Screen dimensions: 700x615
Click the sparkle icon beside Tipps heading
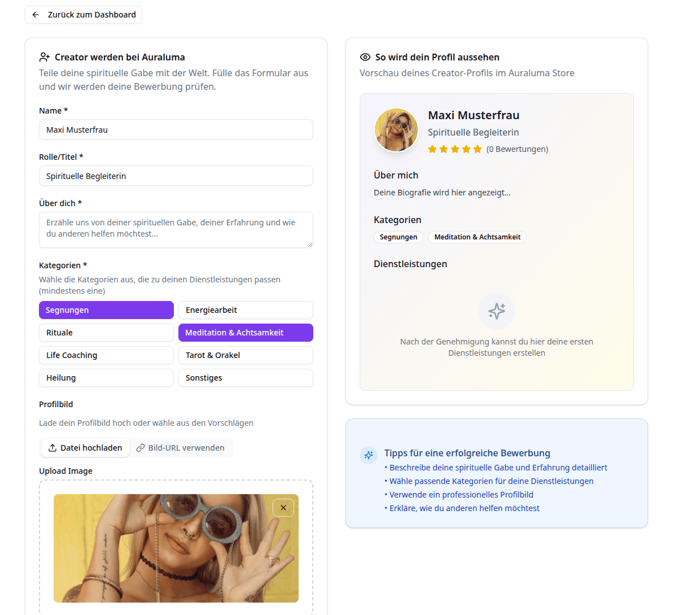tap(368, 455)
